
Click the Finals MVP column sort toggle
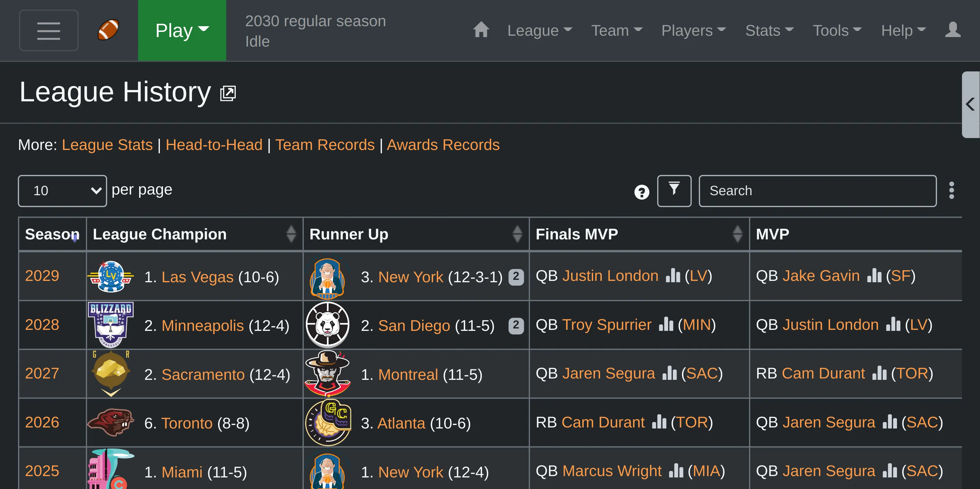point(739,234)
